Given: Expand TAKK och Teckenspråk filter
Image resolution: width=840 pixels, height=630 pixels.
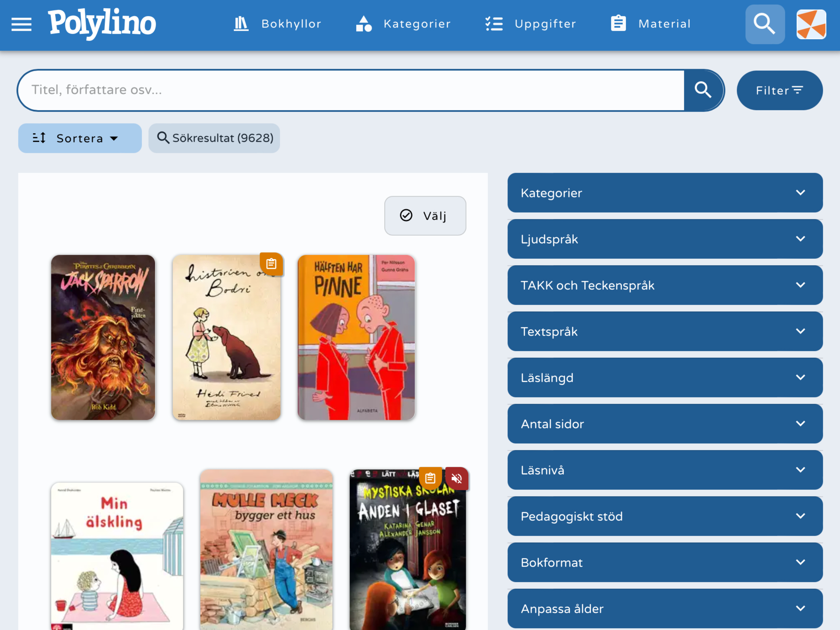Looking at the screenshot, I should 665,285.
